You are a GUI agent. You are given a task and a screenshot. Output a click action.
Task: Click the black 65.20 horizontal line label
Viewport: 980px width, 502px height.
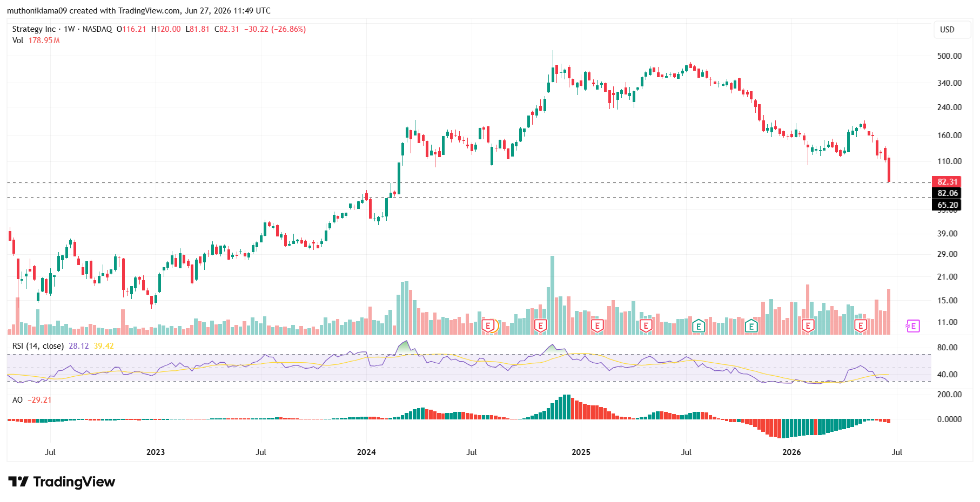(947, 205)
